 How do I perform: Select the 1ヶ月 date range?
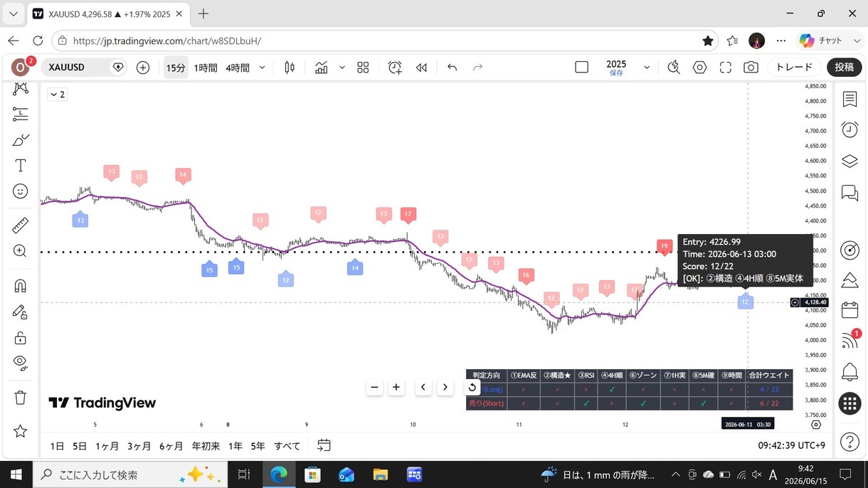click(x=107, y=446)
